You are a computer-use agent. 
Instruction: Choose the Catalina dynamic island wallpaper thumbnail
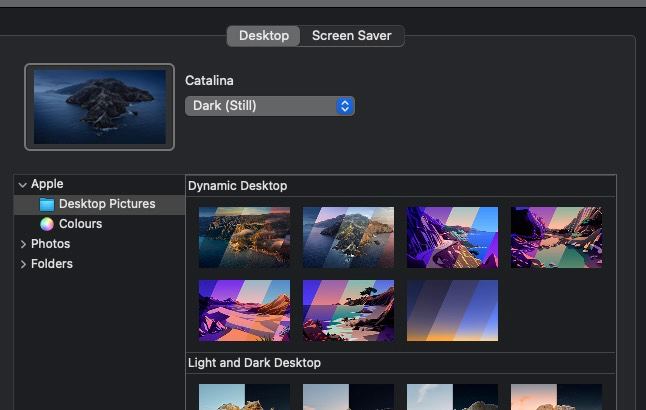[348, 237]
